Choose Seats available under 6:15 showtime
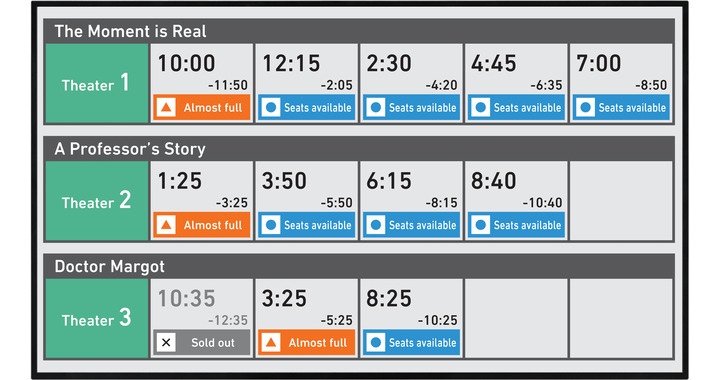This screenshot has width=720, height=380. click(x=411, y=225)
